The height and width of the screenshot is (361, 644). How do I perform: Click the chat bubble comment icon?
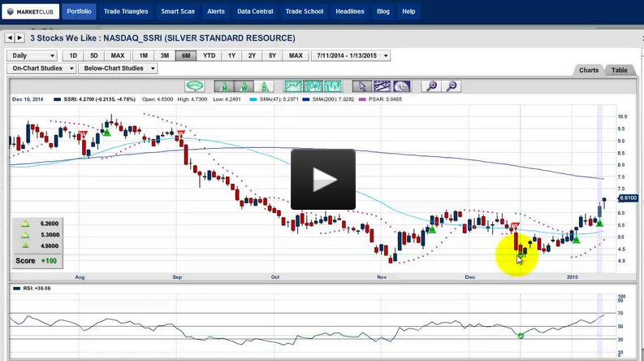195,86
